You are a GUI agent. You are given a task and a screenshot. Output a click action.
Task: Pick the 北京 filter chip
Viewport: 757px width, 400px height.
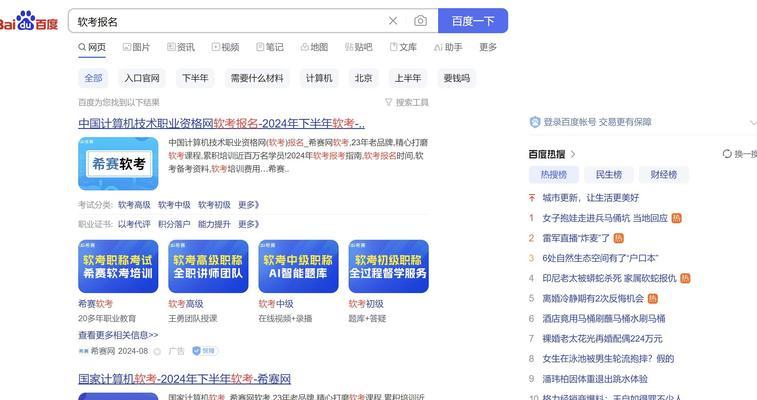pos(364,78)
